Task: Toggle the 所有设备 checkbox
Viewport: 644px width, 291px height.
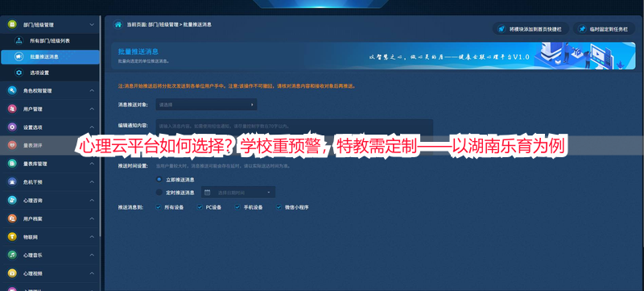Action: [x=158, y=207]
